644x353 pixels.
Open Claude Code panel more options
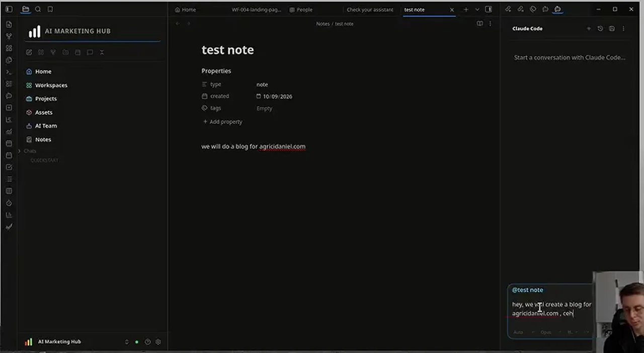pyautogui.click(x=623, y=29)
